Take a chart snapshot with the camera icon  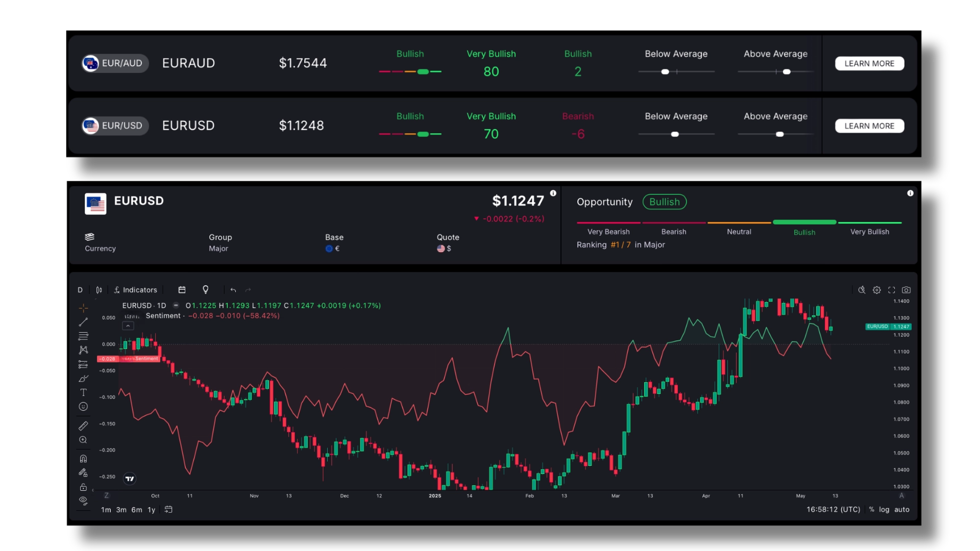coord(907,290)
